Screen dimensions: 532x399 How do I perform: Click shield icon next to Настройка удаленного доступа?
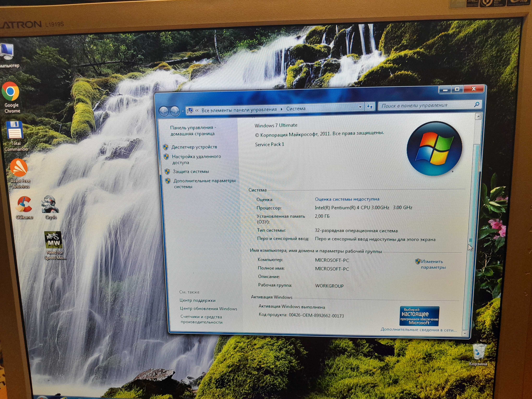(166, 157)
